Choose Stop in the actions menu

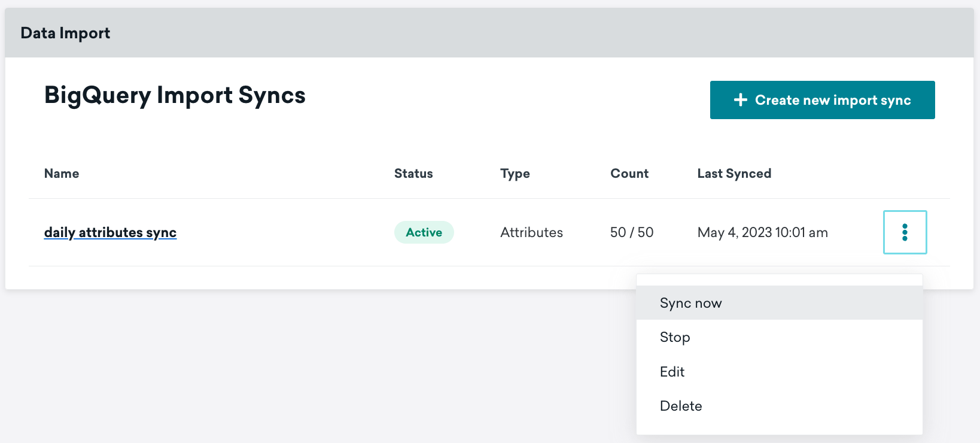(675, 337)
